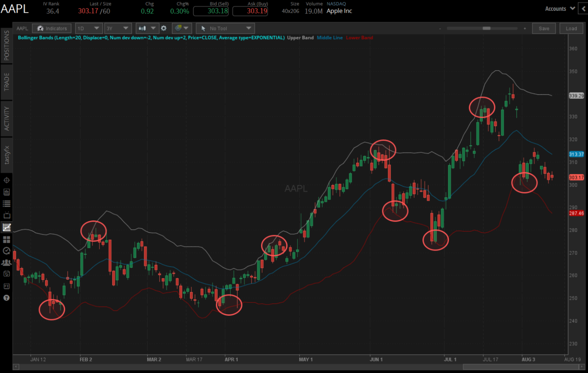Open the TV broadcast sidebar icon
Image resolution: width=588 pixels, height=373 pixels.
coord(7,215)
